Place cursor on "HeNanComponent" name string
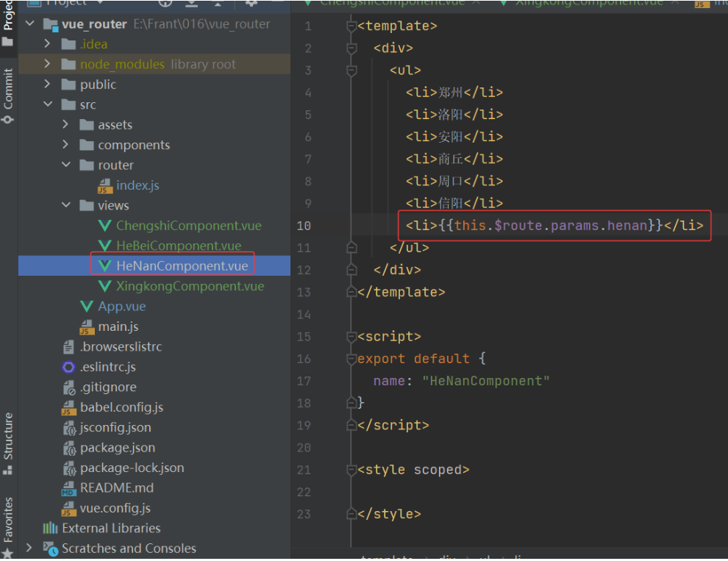The width and height of the screenshot is (728, 561). [x=485, y=381]
